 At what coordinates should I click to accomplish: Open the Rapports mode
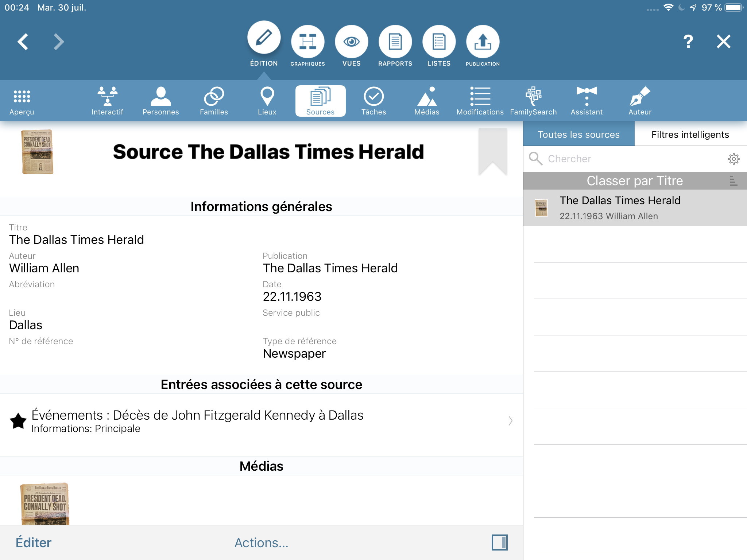395,45
